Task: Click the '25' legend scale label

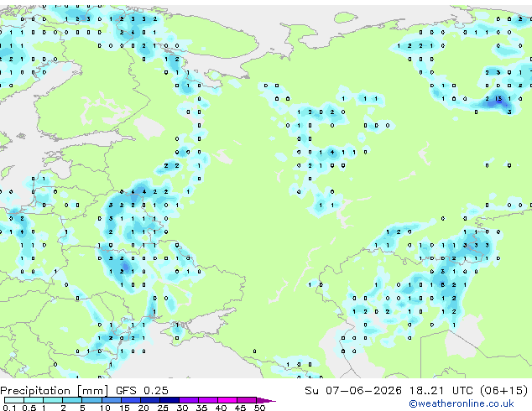Action: coord(163,408)
